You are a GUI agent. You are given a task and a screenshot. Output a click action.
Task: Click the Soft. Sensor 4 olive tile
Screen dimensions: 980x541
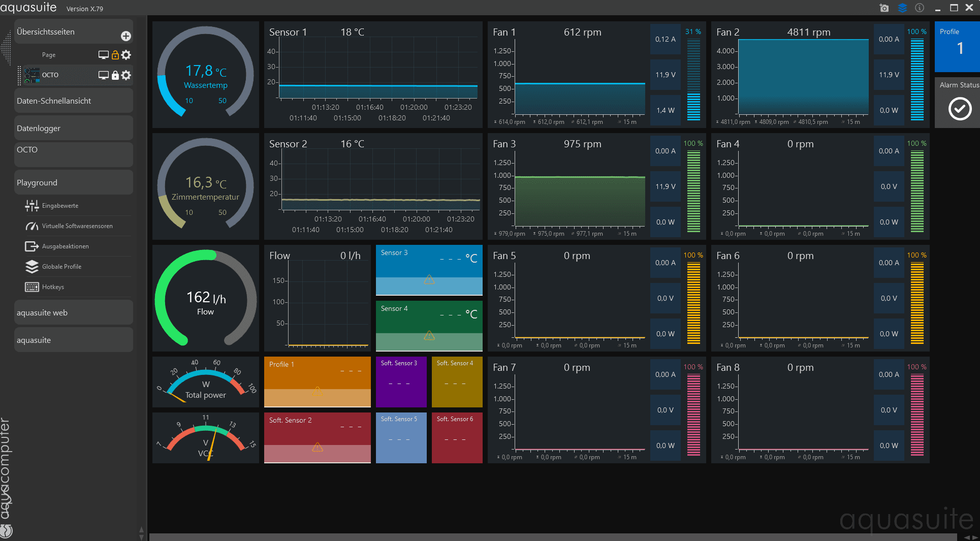coord(457,382)
